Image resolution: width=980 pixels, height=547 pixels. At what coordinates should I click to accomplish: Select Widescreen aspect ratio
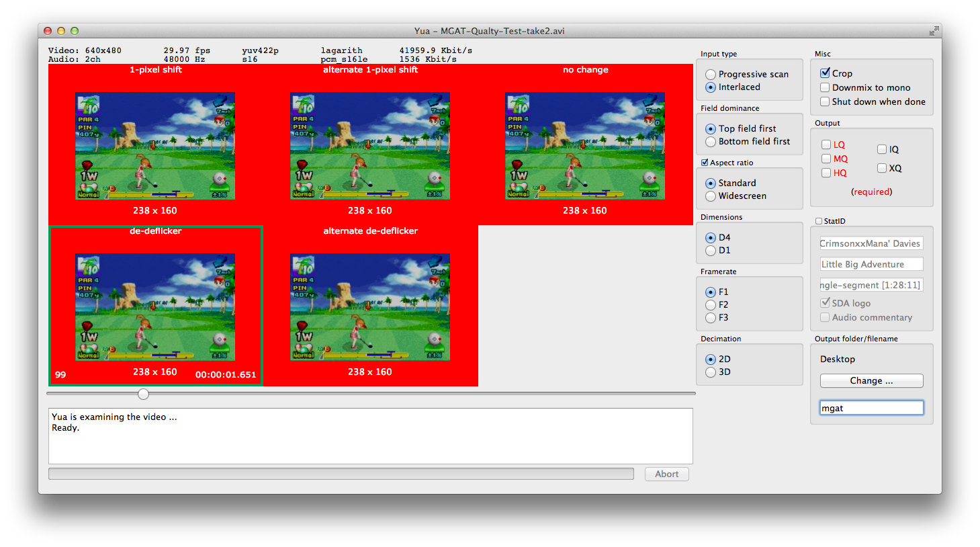click(711, 196)
